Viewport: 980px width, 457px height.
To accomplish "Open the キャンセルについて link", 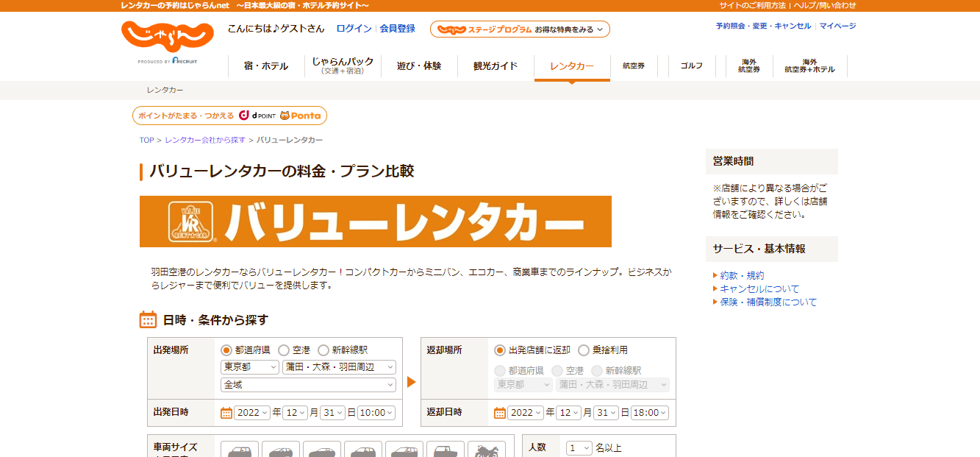I will click(759, 289).
